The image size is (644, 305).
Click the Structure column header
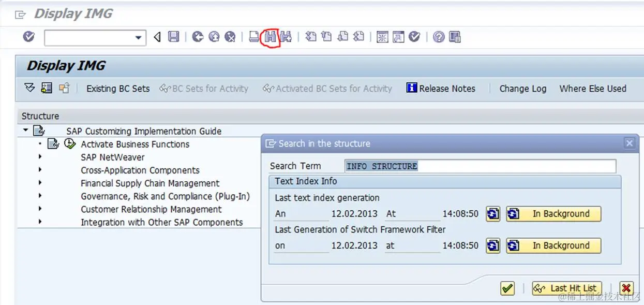pyautogui.click(x=40, y=116)
